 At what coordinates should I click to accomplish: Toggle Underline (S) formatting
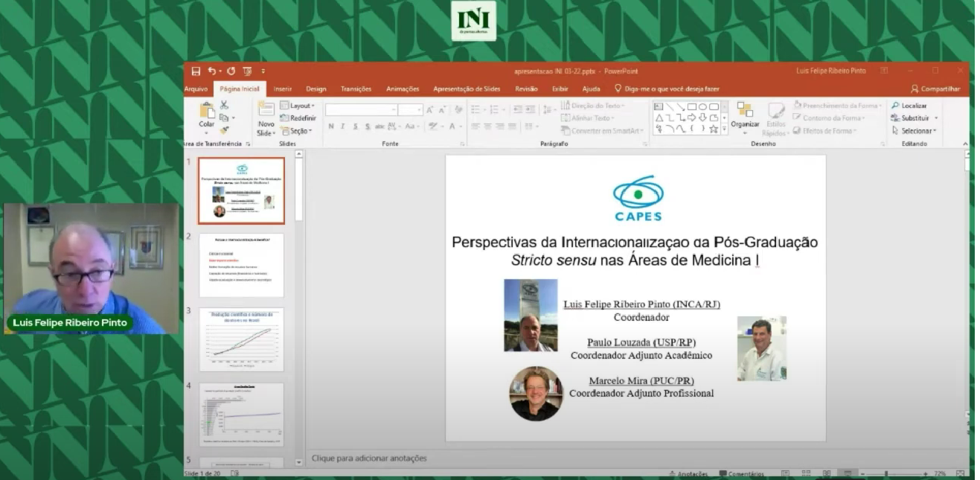tap(356, 127)
